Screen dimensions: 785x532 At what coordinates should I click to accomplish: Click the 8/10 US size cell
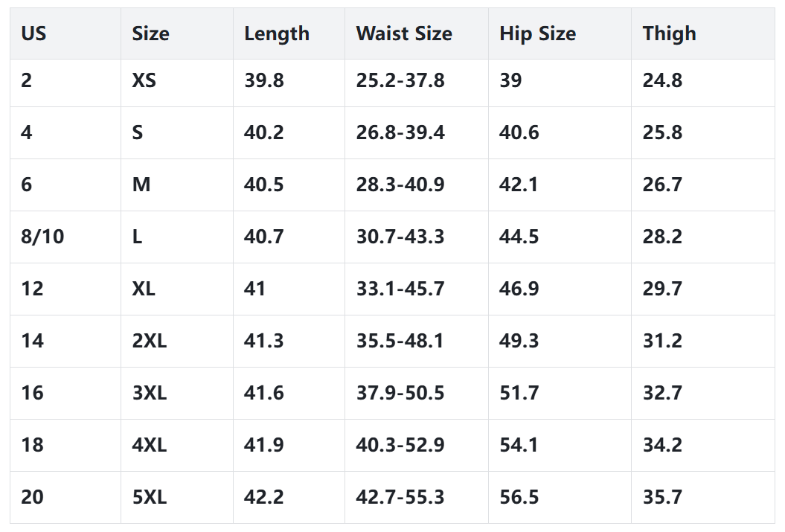click(x=42, y=237)
